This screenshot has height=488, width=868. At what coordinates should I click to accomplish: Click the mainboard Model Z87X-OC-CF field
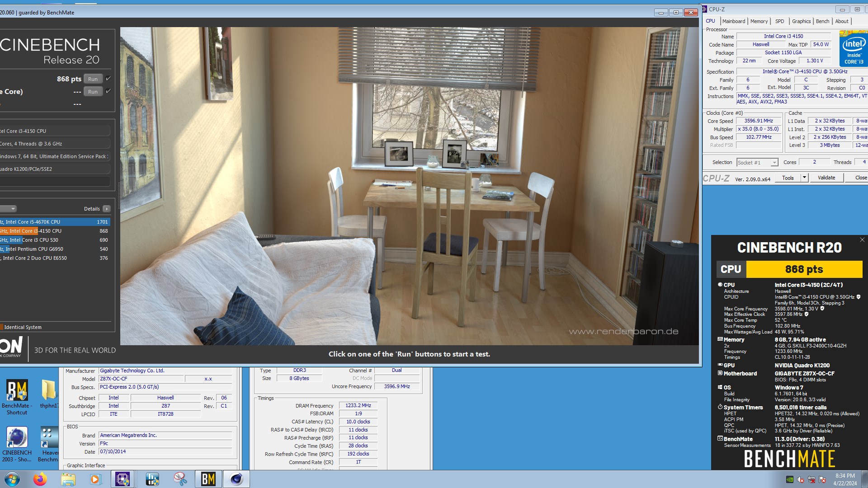[141, 379]
